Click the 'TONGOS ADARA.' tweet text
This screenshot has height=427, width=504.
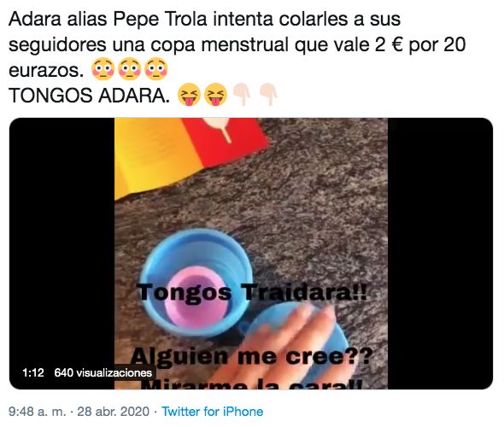pyautogui.click(x=90, y=96)
